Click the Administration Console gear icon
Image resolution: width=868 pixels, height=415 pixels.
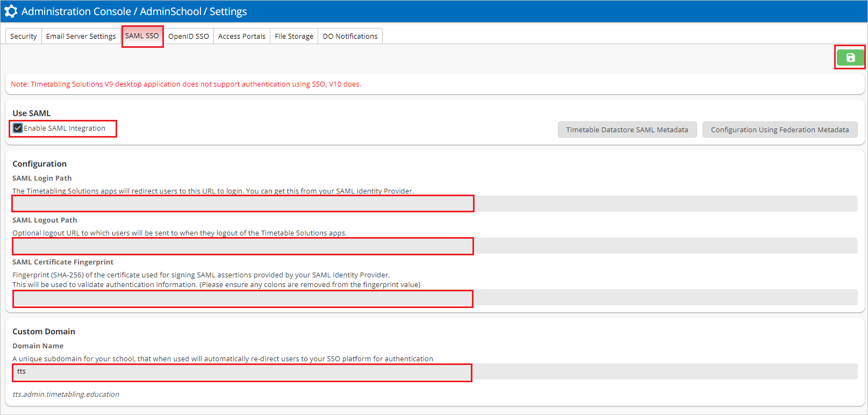11,11
